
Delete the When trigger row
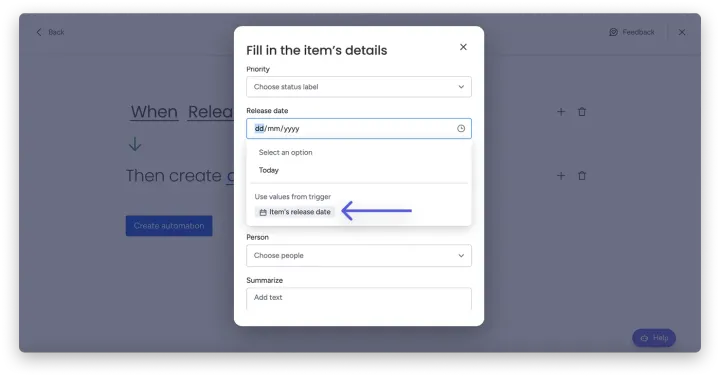click(582, 112)
